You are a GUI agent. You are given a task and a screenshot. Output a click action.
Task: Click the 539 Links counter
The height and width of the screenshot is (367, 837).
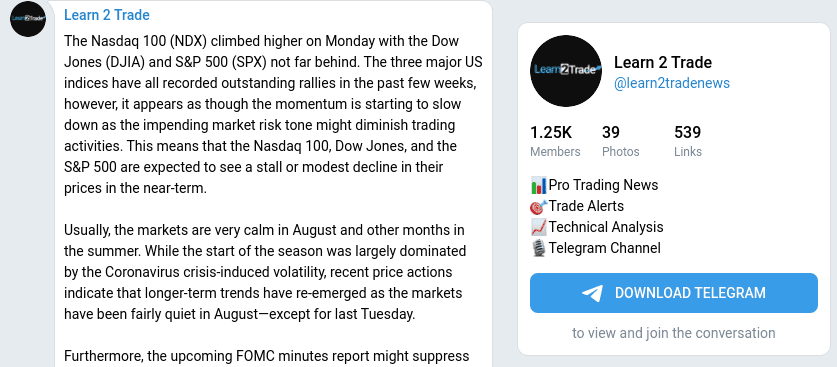click(688, 141)
